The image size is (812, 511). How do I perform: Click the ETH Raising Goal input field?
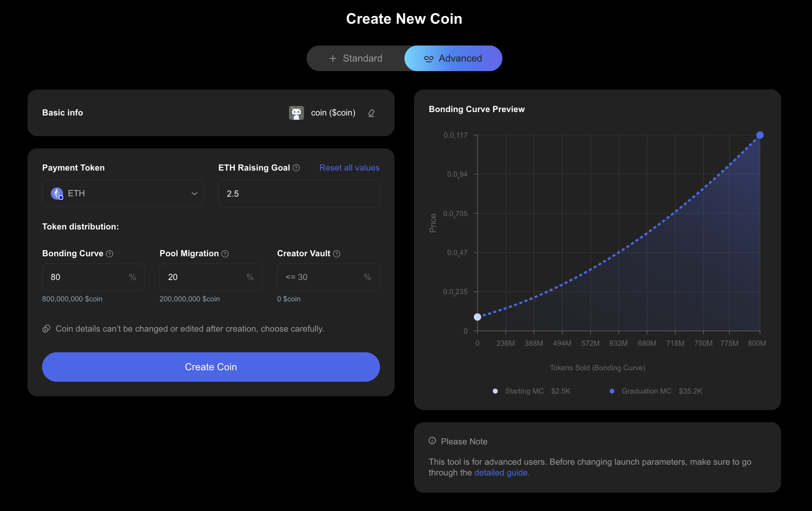pos(299,194)
